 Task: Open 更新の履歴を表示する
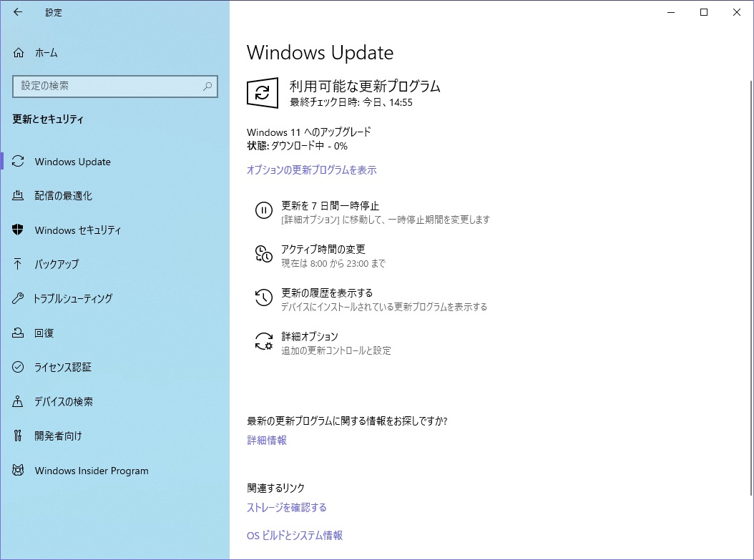(x=371, y=300)
